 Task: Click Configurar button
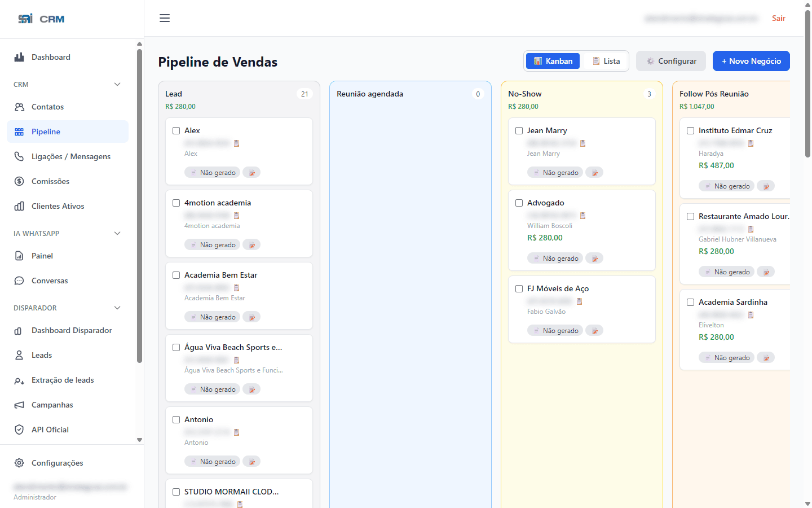point(671,61)
